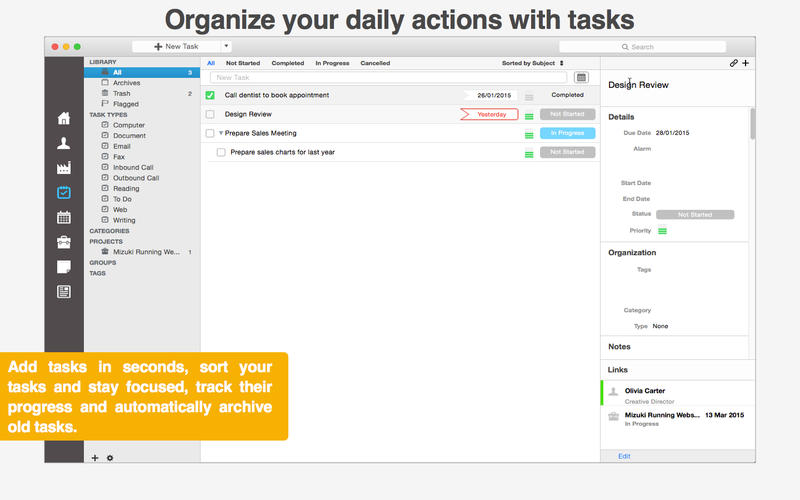Screen dimensions: 800x500
Task: Open the Calendar icon in sidebar
Action: [x=64, y=218]
